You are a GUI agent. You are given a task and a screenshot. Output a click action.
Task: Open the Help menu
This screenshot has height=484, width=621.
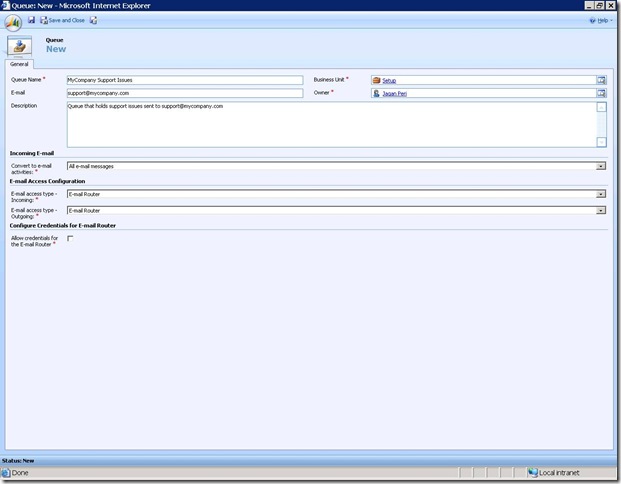tap(602, 20)
